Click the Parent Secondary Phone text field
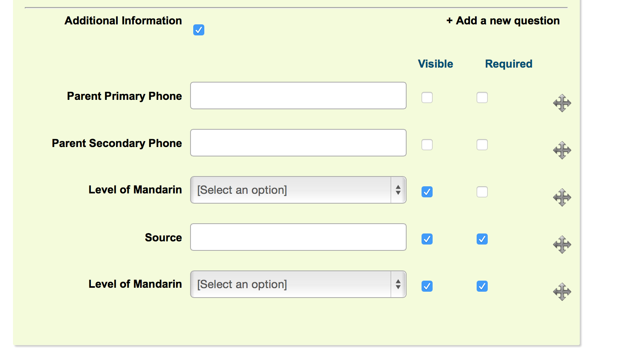The image size is (629, 364). coord(298,143)
